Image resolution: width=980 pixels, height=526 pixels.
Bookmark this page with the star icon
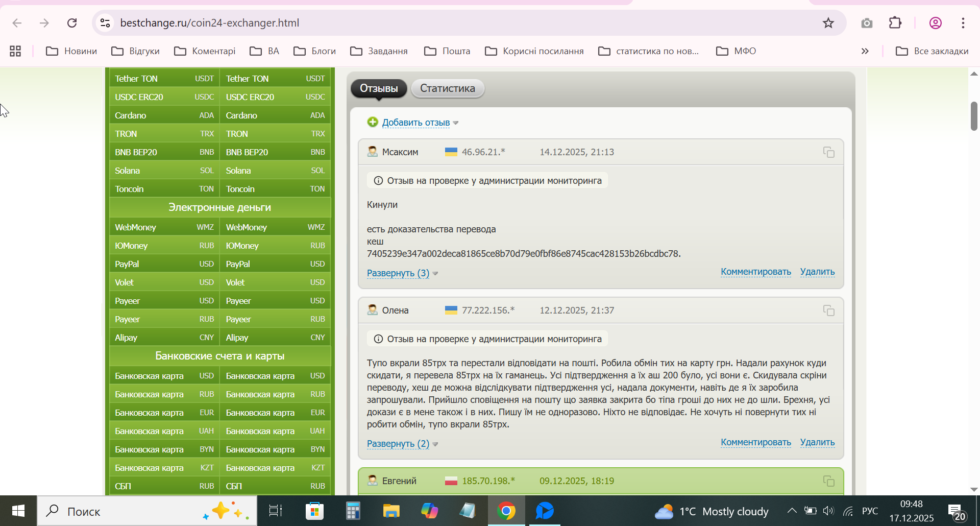828,23
